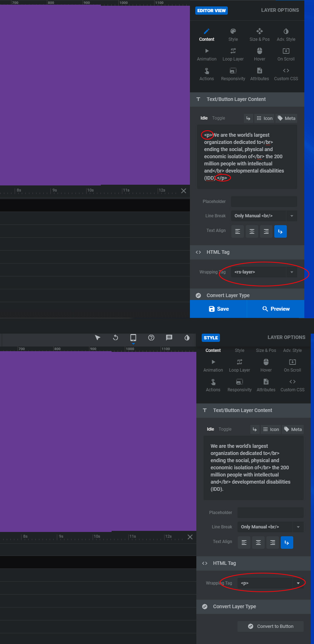314x644 pixels.
Task: Click the Size & Pos move-arrows icon
Action: coord(260,32)
